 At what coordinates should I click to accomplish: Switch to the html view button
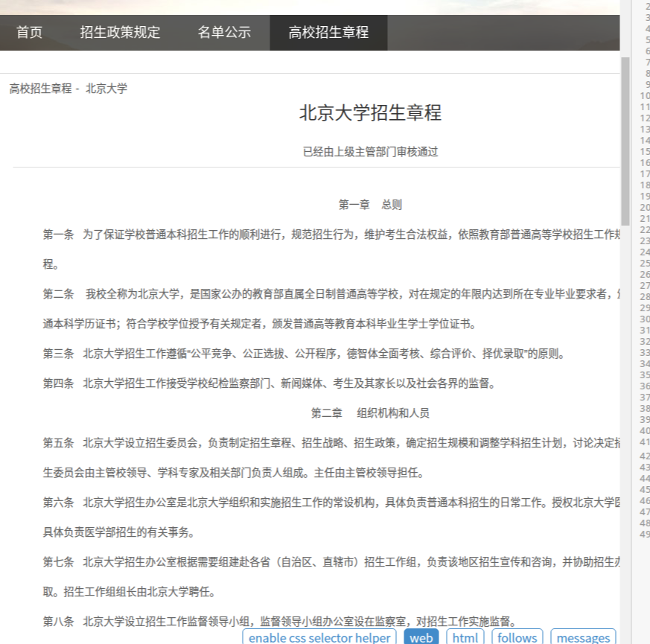pyautogui.click(x=465, y=637)
